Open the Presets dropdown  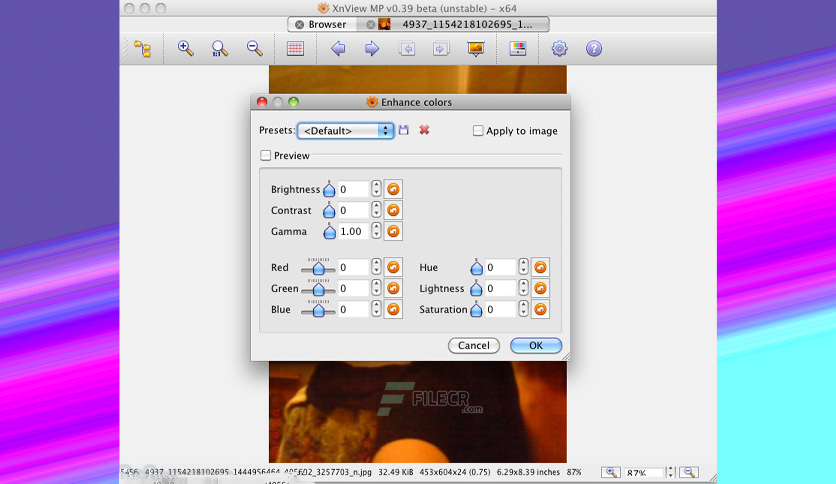click(x=345, y=131)
